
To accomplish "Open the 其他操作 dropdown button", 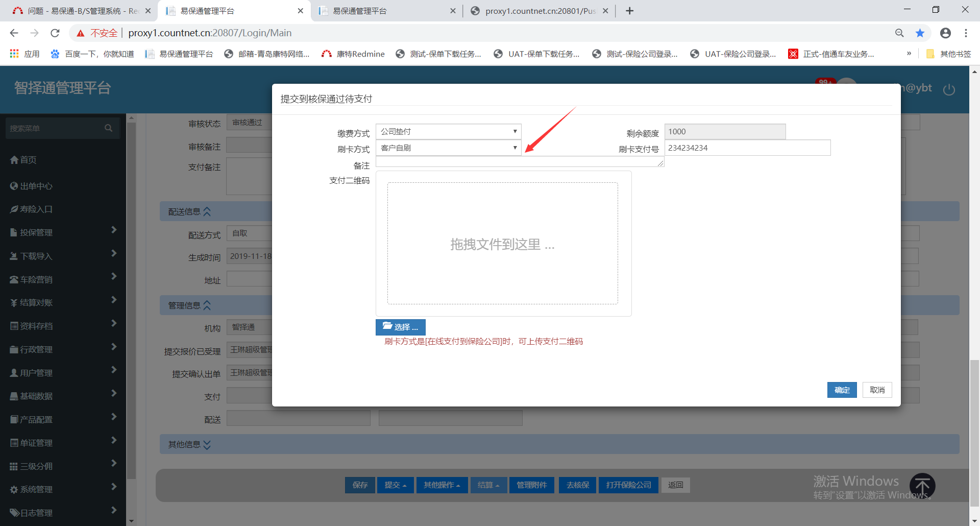I will [x=442, y=485].
